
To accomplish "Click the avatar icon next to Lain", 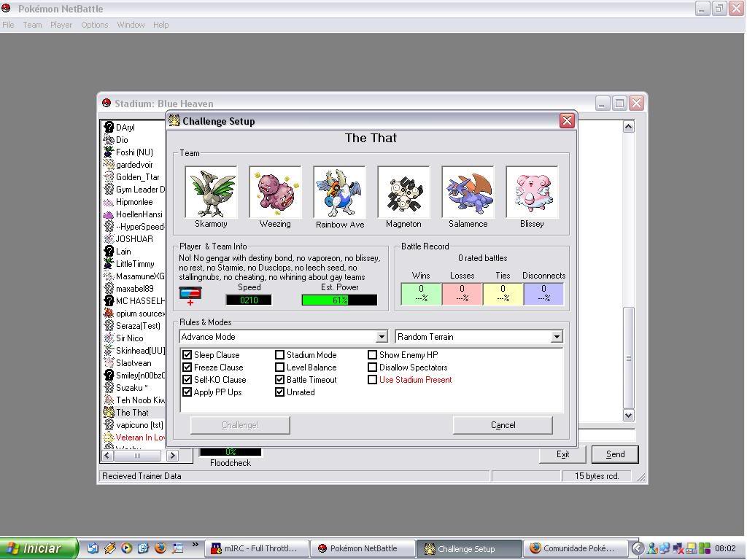I will (109, 252).
